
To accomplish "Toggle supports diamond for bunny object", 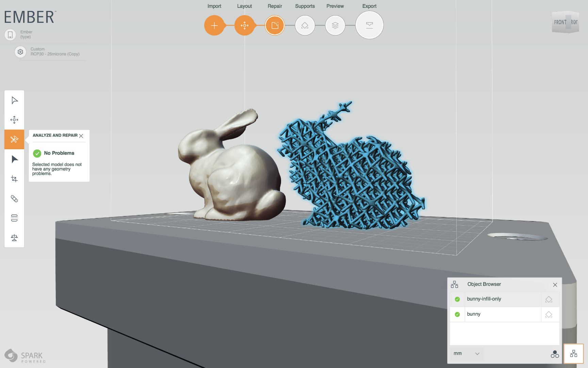I will pos(549,314).
